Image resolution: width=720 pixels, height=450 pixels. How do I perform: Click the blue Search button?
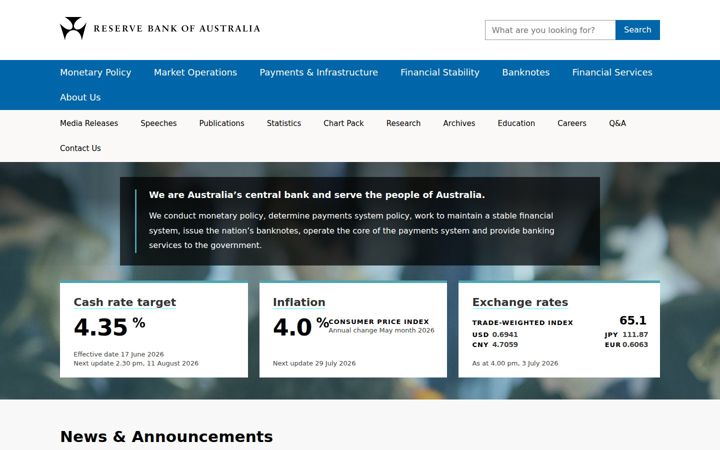click(637, 30)
